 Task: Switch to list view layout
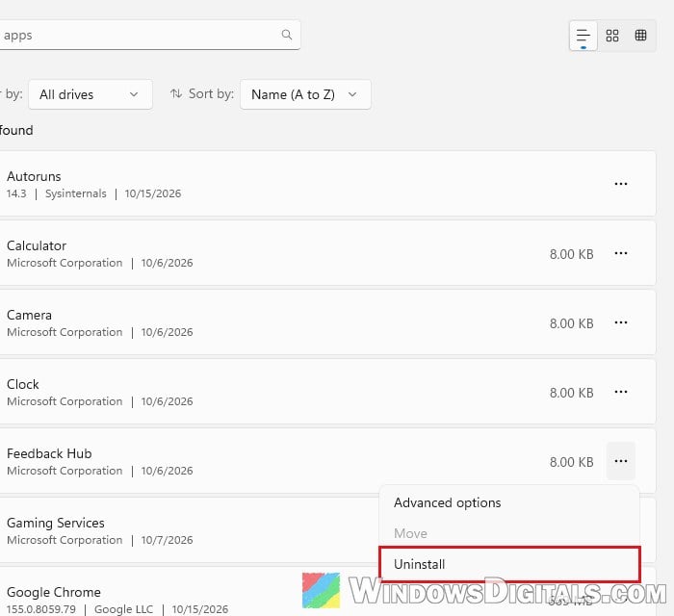[x=583, y=36]
